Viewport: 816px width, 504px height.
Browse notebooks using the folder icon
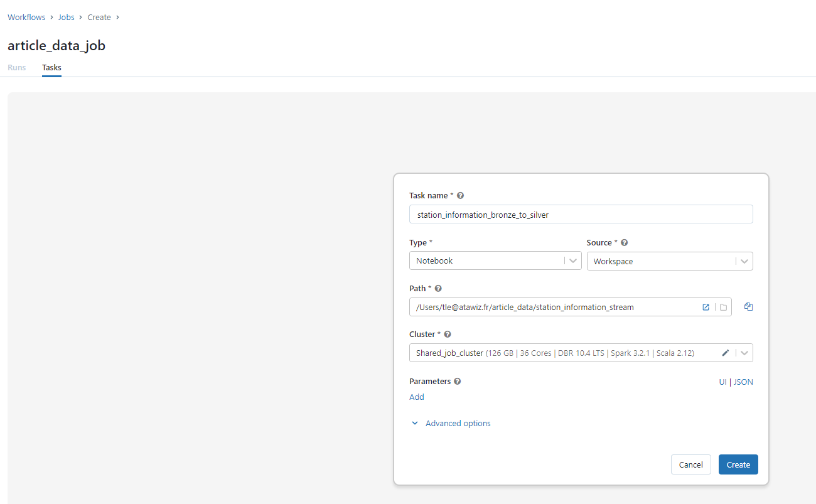(723, 308)
